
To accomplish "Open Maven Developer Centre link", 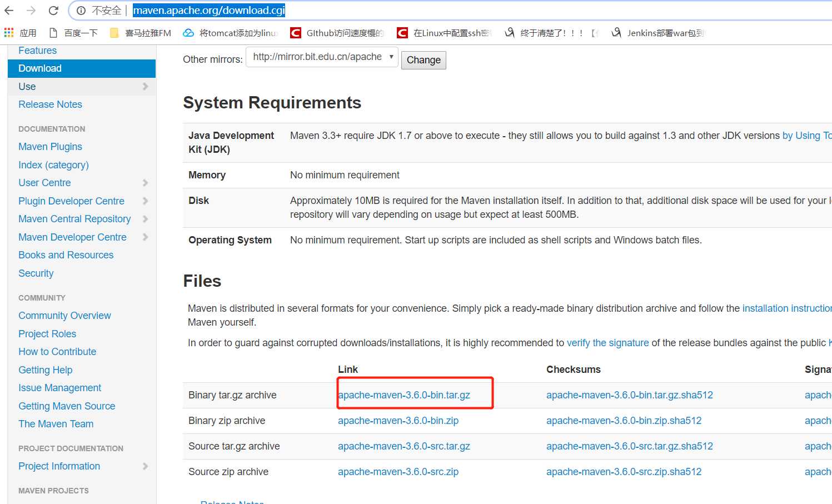I will (72, 237).
